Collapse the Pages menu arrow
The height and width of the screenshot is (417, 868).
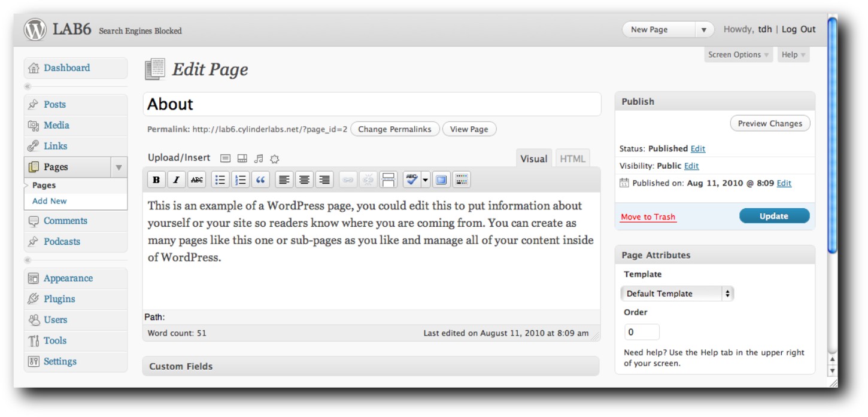point(119,167)
